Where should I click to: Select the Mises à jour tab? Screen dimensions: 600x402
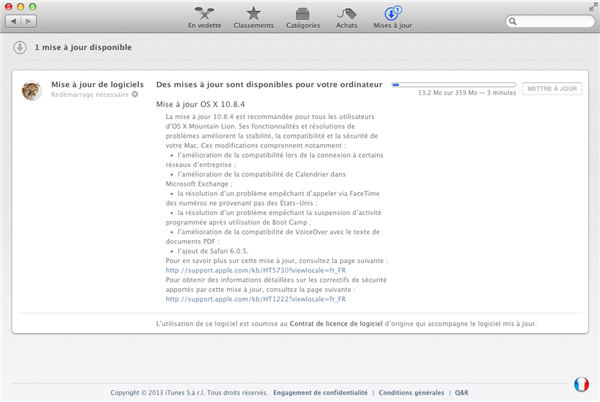tap(393, 18)
